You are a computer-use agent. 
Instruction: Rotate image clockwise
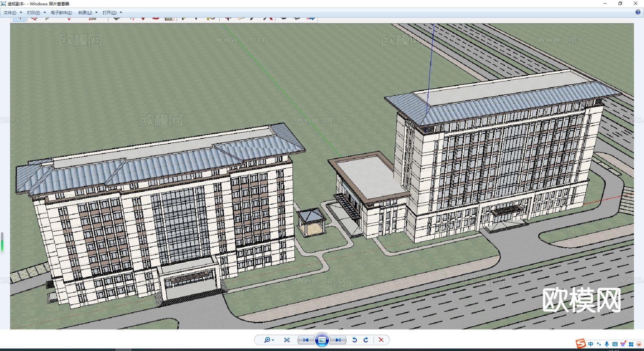point(366,340)
